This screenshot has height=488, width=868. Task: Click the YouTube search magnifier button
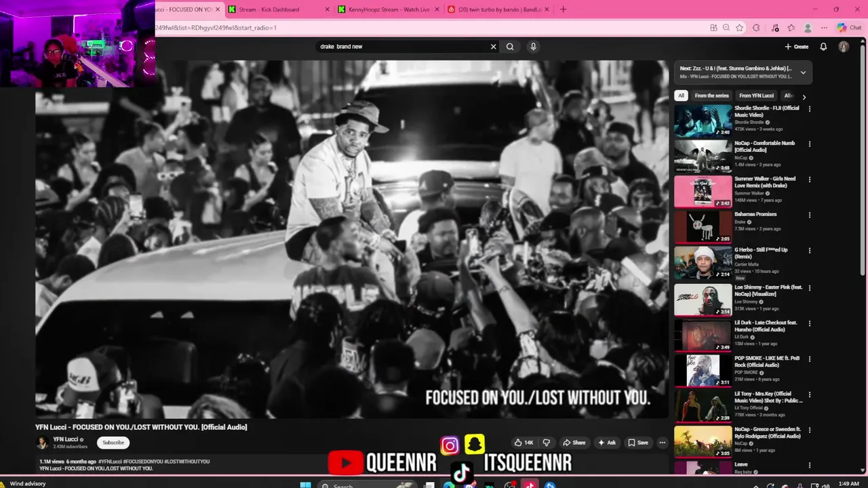point(510,47)
